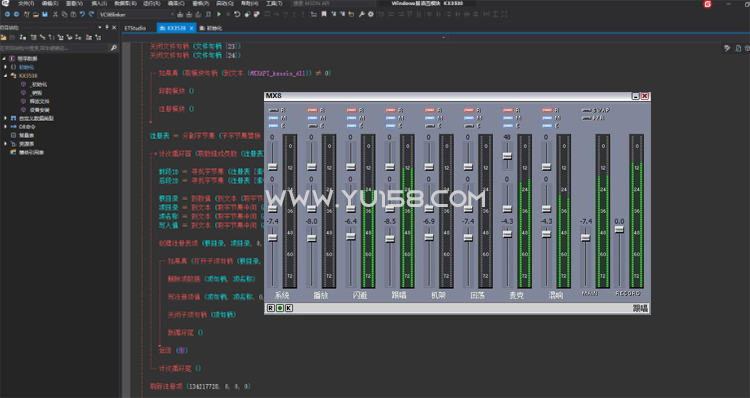Click the RECORD fader handle at 0.0
The width and height of the screenshot is (750, 398).
pos(619,230)
